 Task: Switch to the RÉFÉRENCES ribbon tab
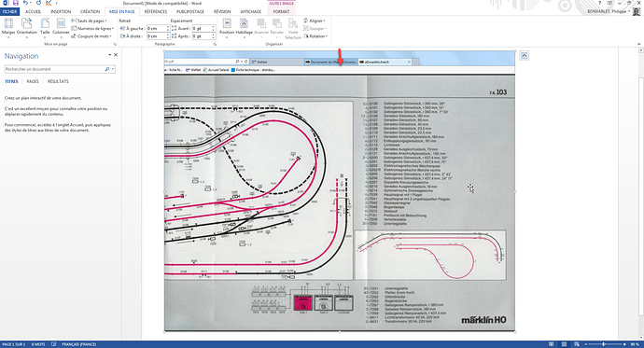pyautogui.click(x=156, y=11)
